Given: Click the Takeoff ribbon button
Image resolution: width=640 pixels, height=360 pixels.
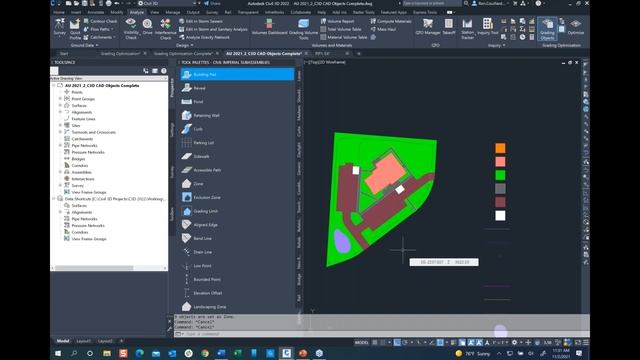Looking at the screenshot, I should (449, 27).
